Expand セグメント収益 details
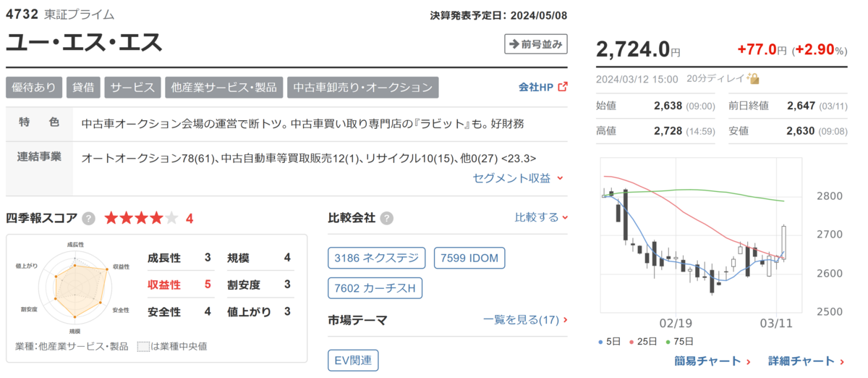Screen dimensions: 868x378 tap(518, 177)
